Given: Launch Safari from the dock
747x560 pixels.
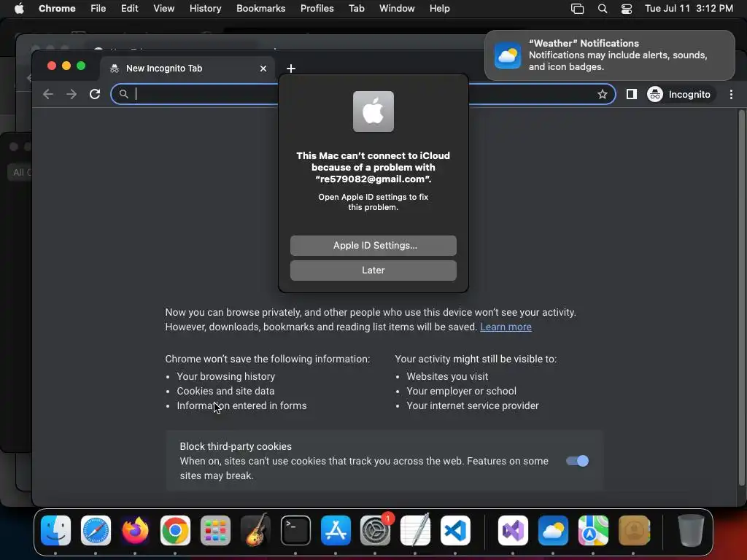Looking at the screenshot, I should pyautogui.click(x=96, y=530).
